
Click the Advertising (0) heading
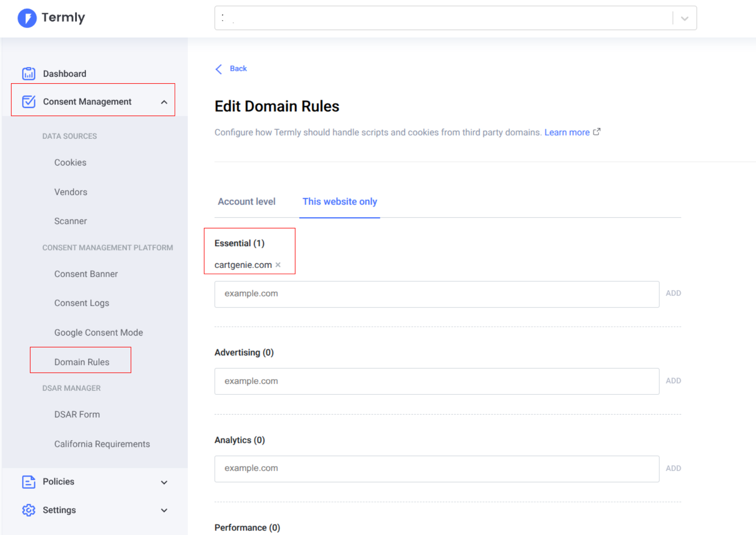coord(244,353)
